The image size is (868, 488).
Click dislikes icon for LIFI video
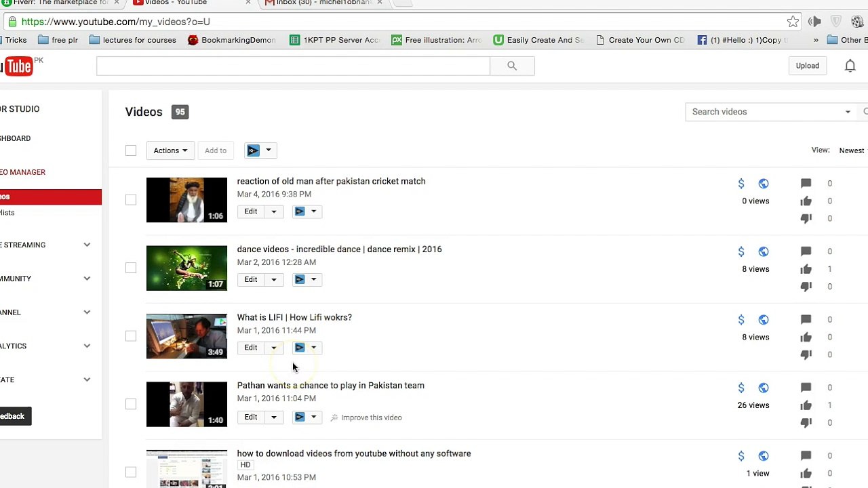click(x=806, y=354)
